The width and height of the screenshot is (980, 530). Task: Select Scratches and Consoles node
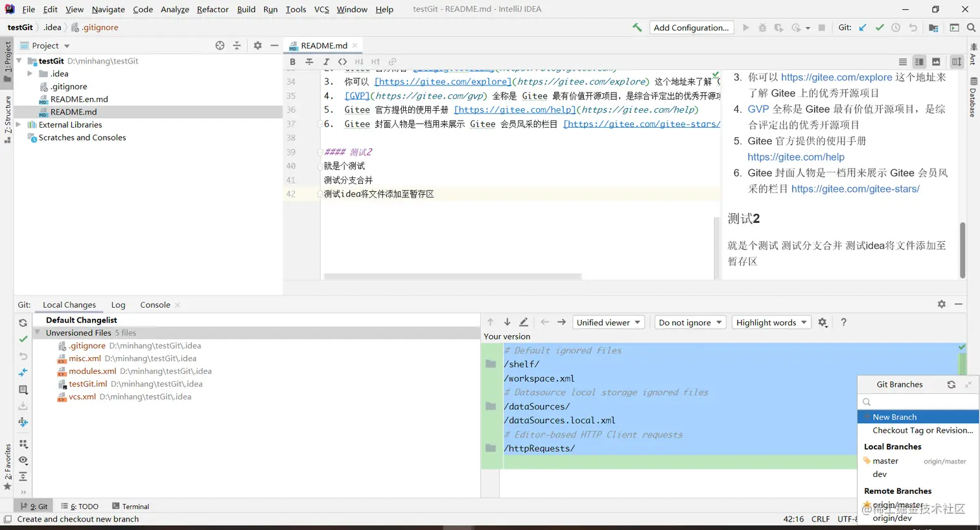[x=82, y=137]
